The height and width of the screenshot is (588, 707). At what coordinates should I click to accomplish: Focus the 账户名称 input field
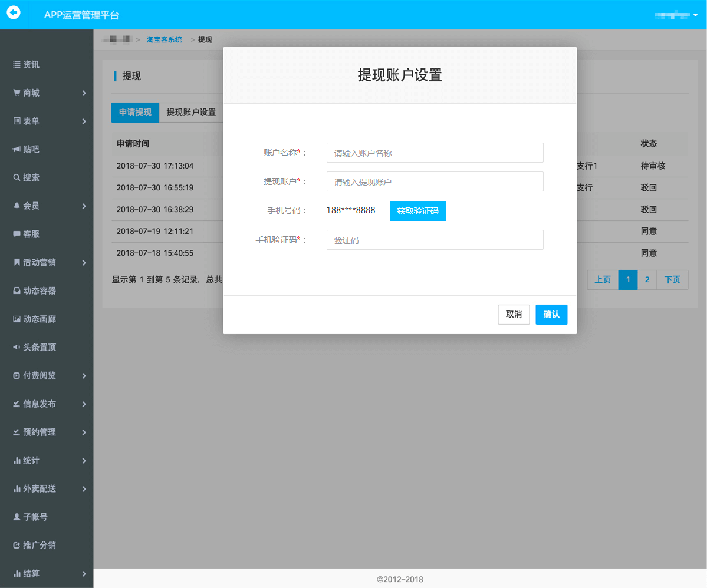coord(435,153)
